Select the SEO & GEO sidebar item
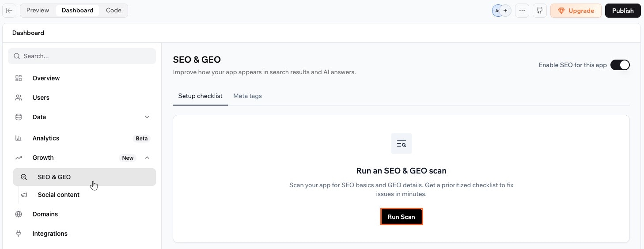This screenshot has height=249, width=644. pos(84,177)
